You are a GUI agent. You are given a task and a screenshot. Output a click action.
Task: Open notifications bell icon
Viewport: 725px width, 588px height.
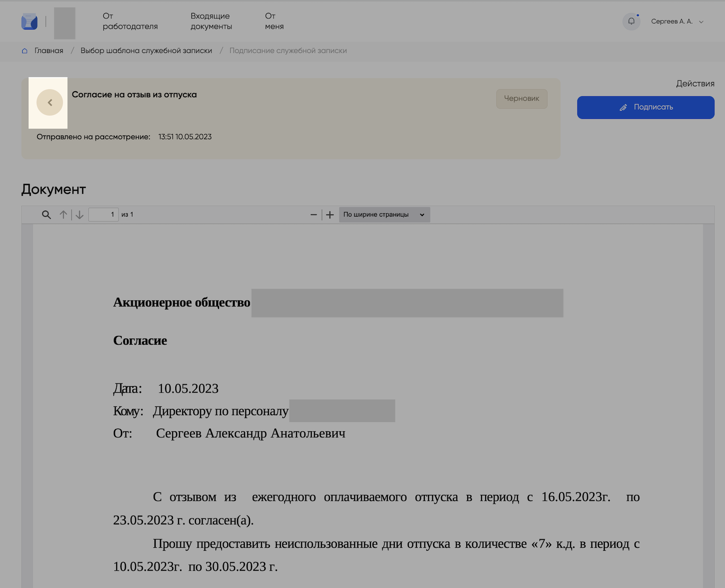(631, 21)
